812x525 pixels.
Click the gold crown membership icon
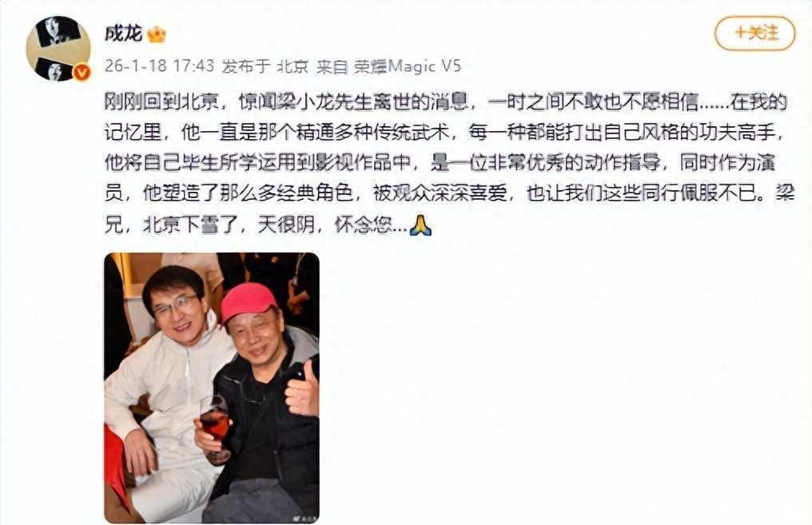click(157, 34)
